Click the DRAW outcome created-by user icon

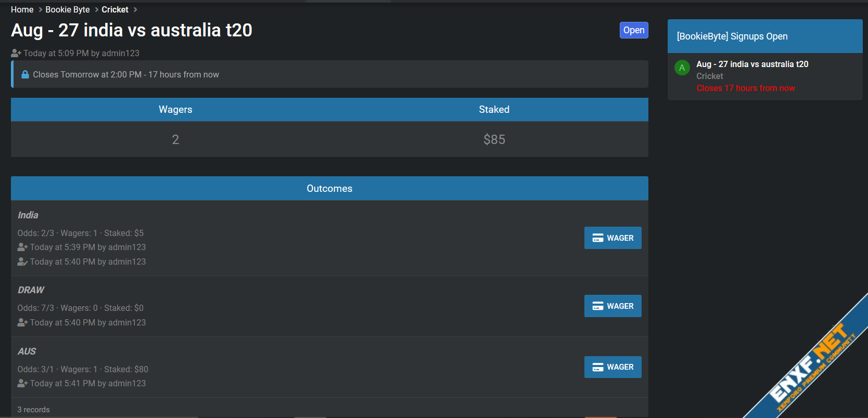click(x=22, y=322)
